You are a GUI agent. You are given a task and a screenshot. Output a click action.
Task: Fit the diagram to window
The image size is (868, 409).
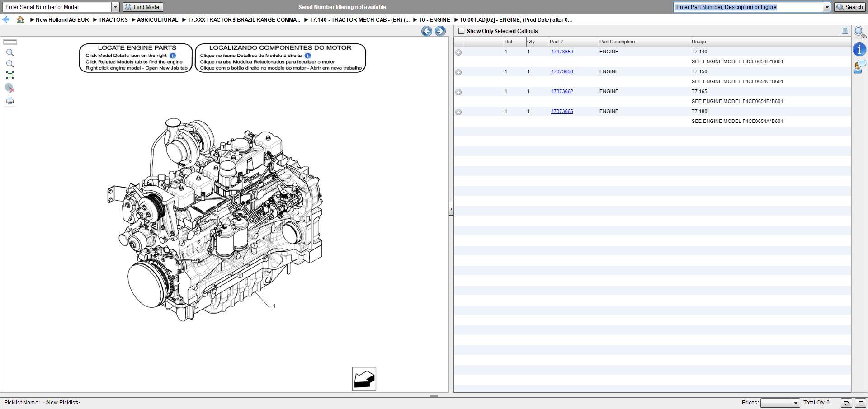[10, 75]
